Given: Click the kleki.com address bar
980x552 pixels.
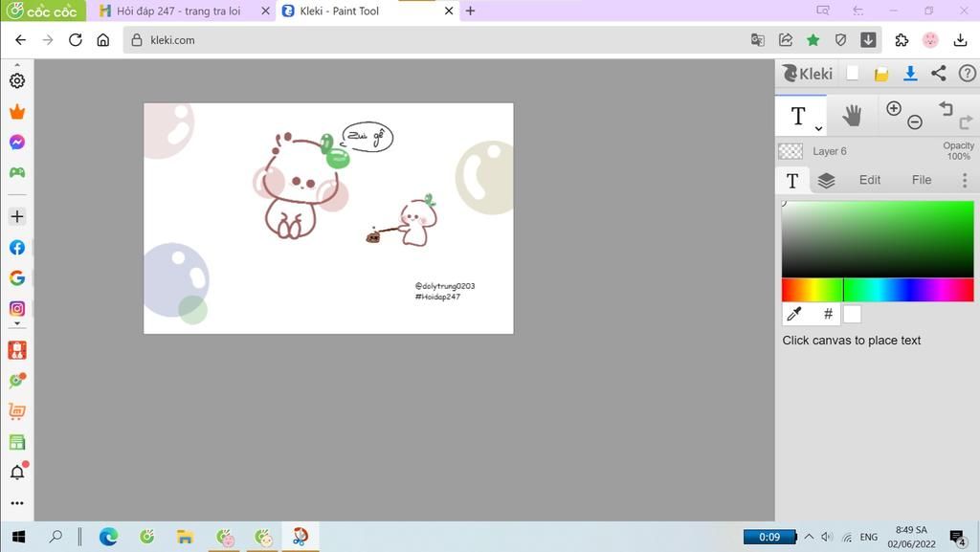Looking at the screenshot, I should [437, 40].
